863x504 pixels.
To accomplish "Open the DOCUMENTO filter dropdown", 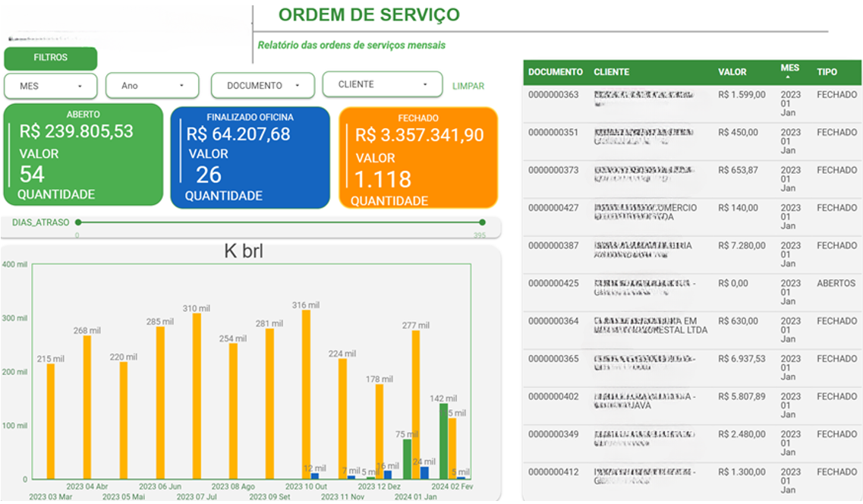I will [x=263, y=85].
